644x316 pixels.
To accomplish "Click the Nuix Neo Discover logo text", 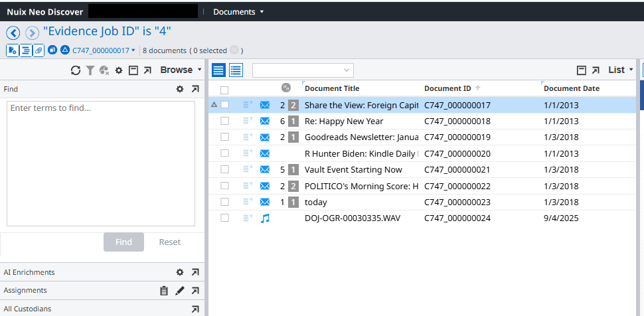I will [x=44, y=12].
